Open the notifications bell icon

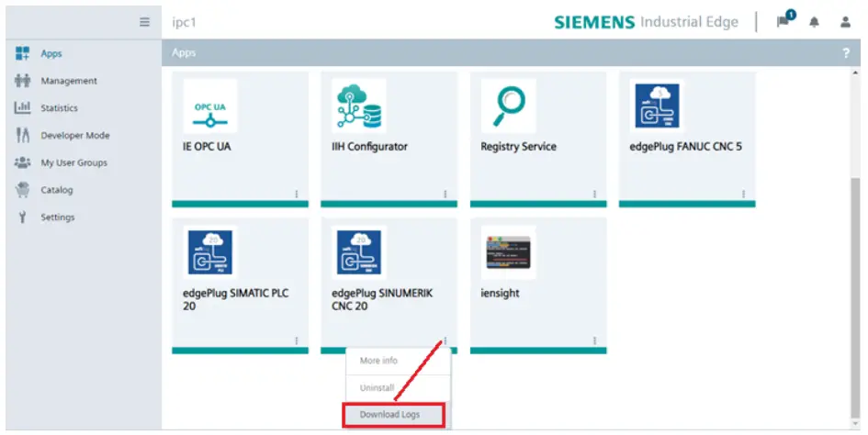click(814, 22)
